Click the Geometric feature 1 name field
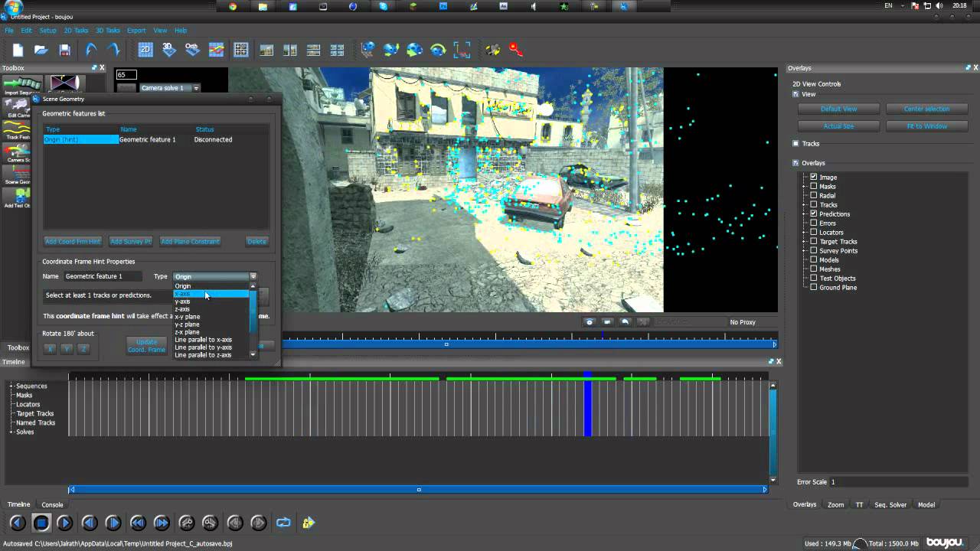980x551 pixels. click(103, 276)
